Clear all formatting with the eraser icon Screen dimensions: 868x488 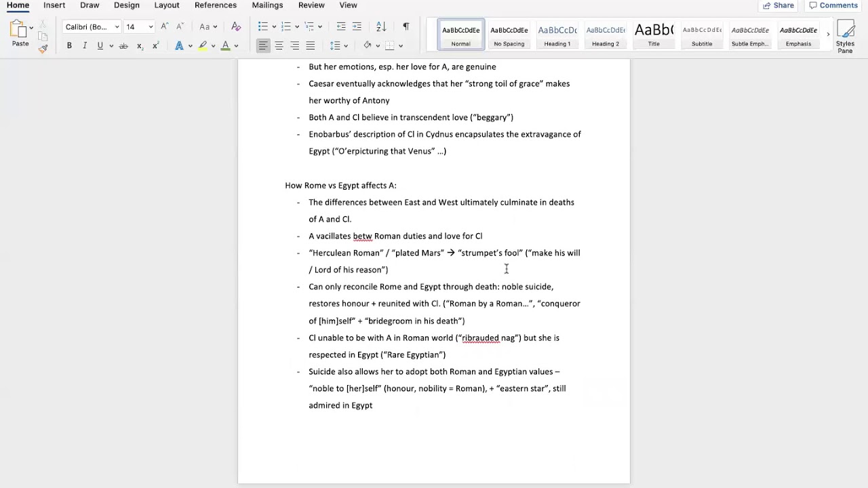[x=236, y=26]
